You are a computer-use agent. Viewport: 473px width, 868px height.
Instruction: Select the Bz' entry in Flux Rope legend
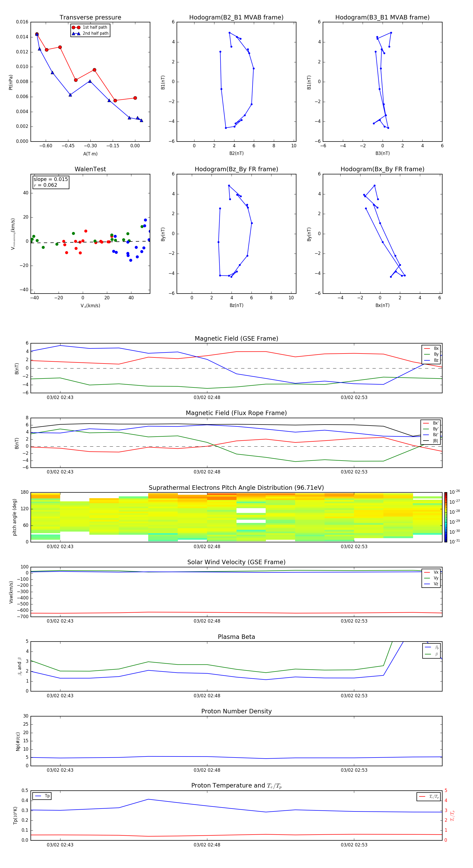click(431, 435)
